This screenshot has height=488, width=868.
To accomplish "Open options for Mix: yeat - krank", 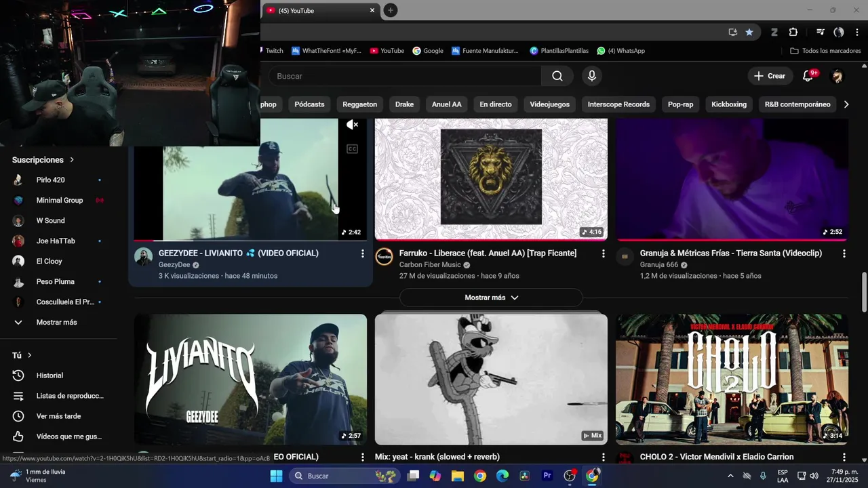I will pyautogui.click(x=603, y=457).
